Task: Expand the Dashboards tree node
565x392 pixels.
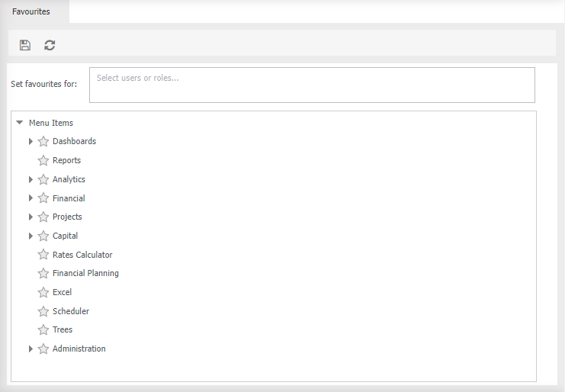Action: [30, 141]
